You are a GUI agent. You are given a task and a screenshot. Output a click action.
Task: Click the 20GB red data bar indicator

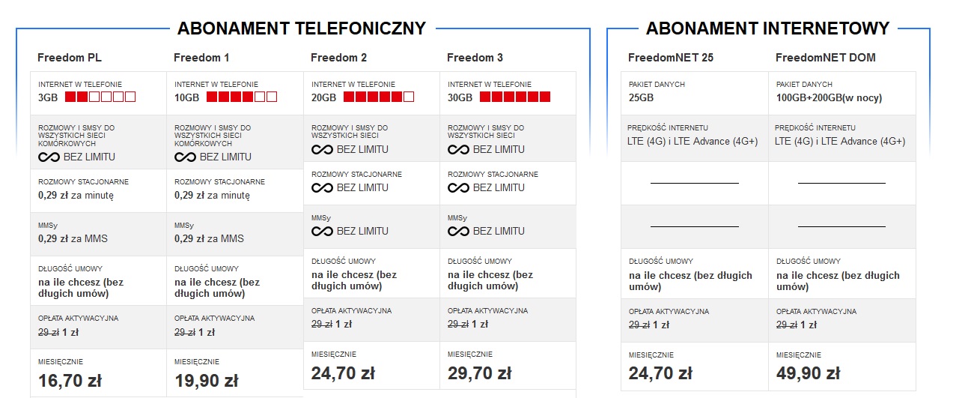(379, 97)
